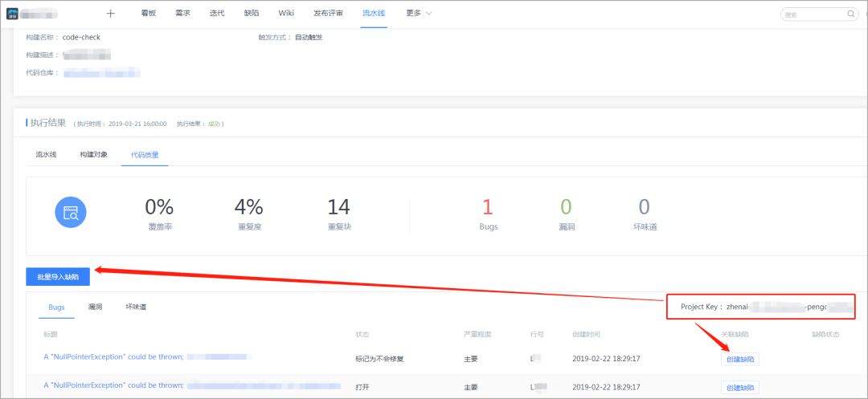The height and width of the screenshot is (399, 868).
Task: Click 创建缺陷 for the 标记为不会修复 row
Action: (x=740, y=359)
